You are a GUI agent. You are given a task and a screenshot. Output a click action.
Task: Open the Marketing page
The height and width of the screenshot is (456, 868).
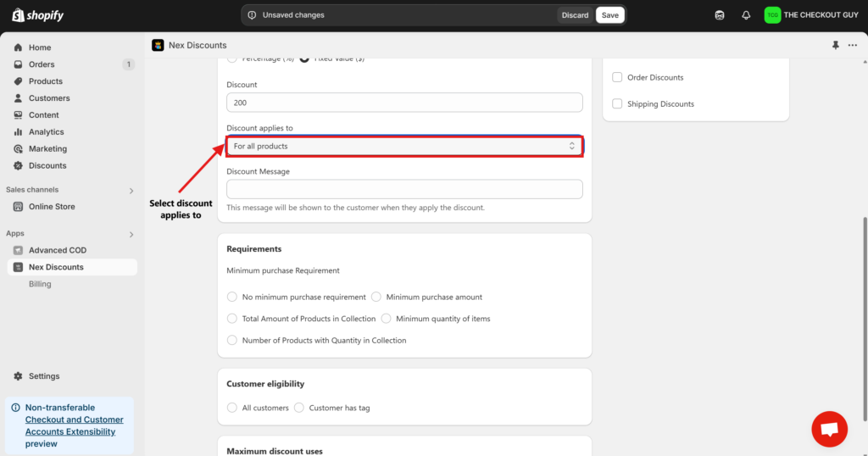pos(47,149)
